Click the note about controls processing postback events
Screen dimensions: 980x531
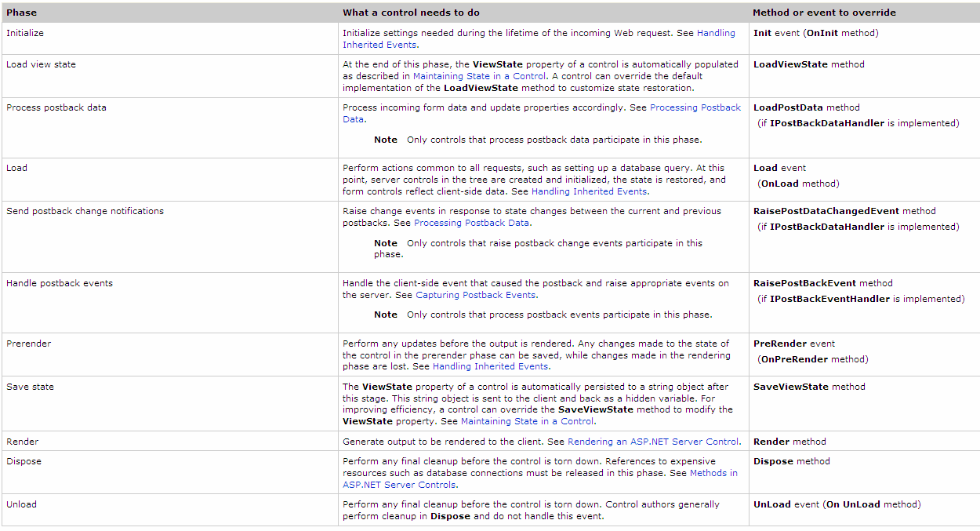pyautogui.click(x=543, y=315)
